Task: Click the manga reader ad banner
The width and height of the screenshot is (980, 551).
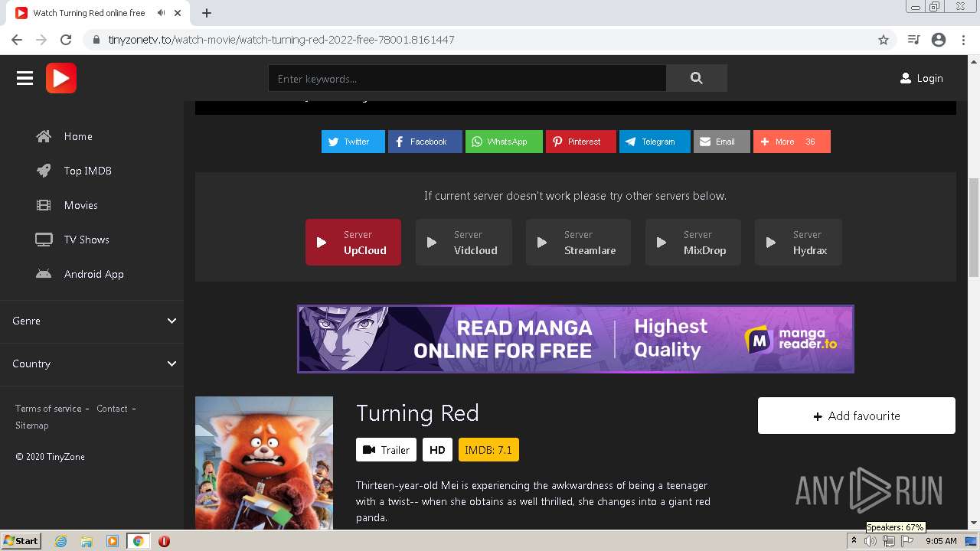Action: click(576, 339)
